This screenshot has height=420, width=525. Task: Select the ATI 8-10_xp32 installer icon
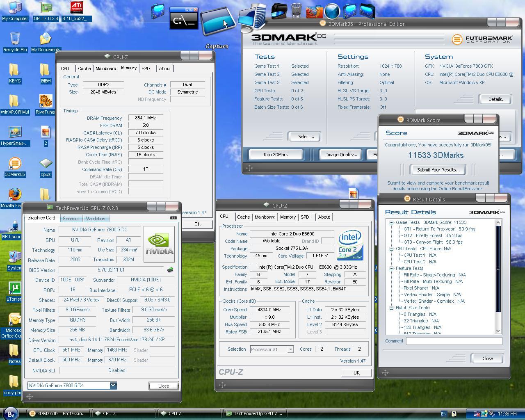pyautogui.click(x=76, y=11)
